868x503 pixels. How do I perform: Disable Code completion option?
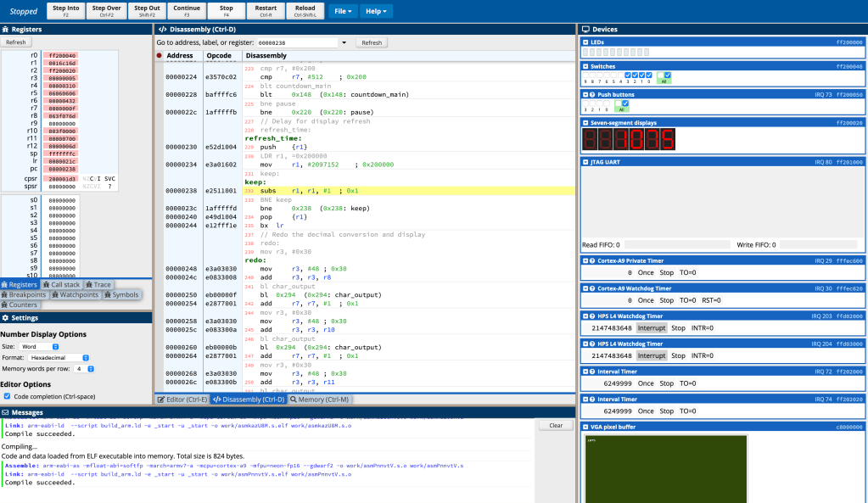[7, 396]
